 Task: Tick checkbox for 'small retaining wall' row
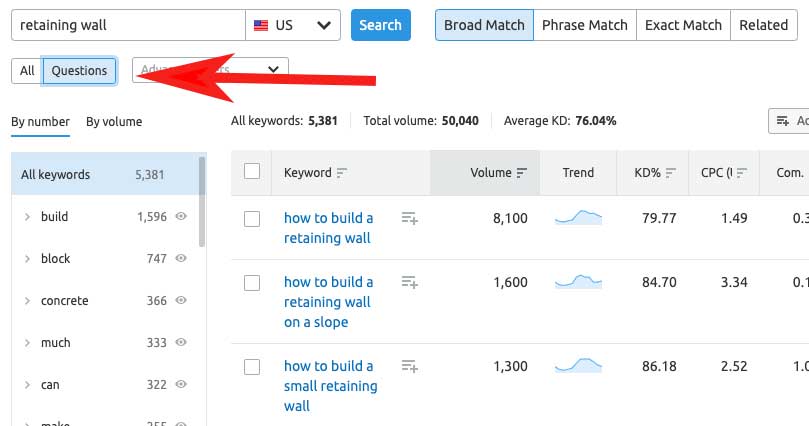click(252, 366)
